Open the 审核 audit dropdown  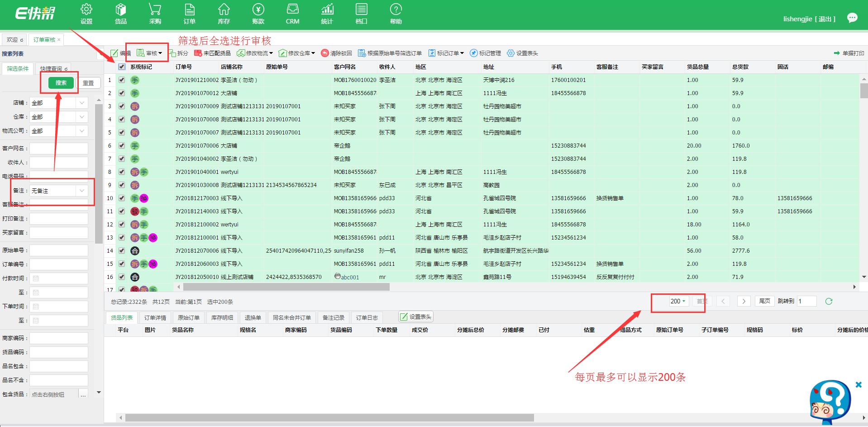coord(149,53)
